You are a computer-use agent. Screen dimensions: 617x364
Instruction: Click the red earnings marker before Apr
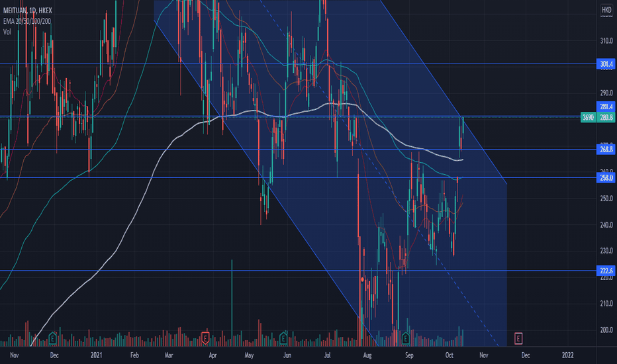[205, 338]
